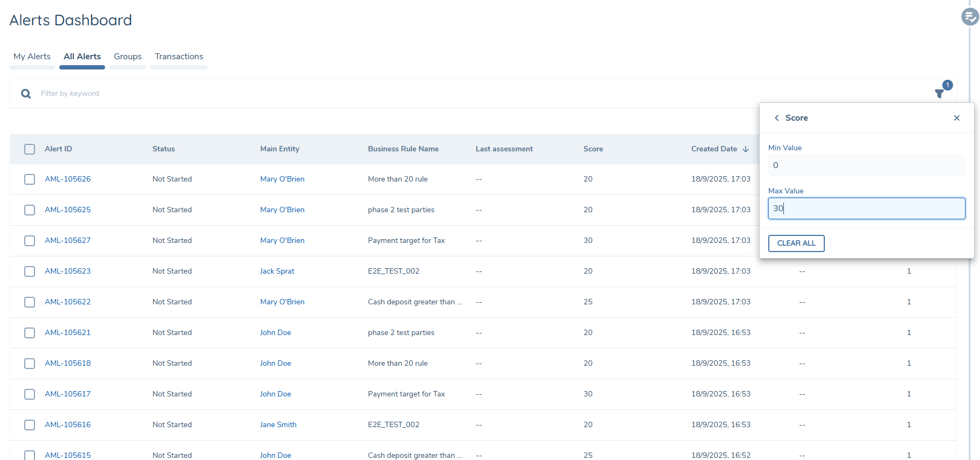The height and width of the screenshot is (460, 980).
Task: Click Payment target for Tax in AML-105627 row
Action: click(406, 241)
